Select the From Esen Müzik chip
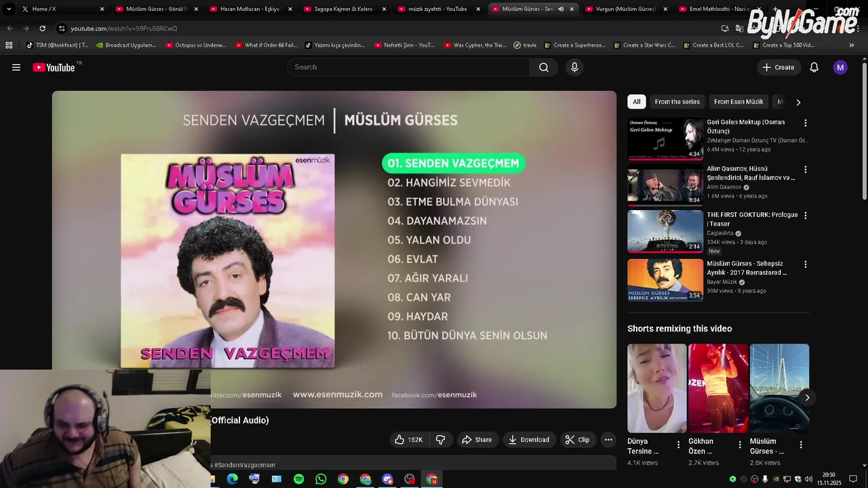The width and height of the screenshot is (868, 488). [x=738, y=102]
